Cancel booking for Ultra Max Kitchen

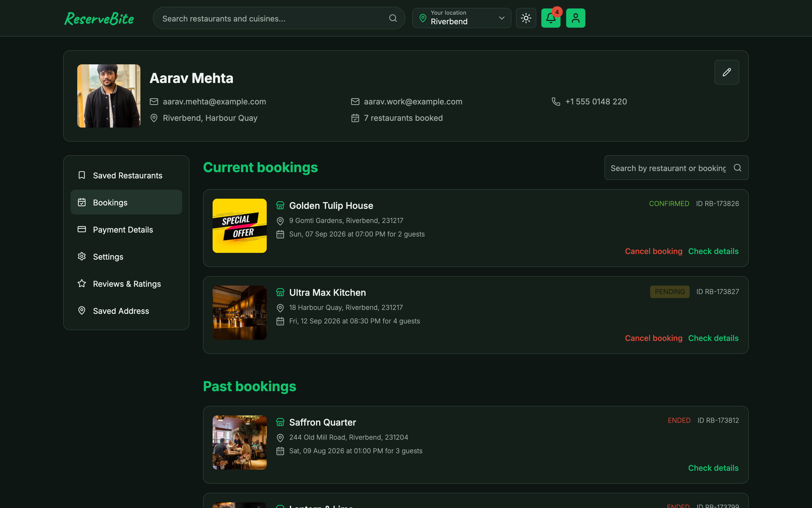tap(653, 338)
